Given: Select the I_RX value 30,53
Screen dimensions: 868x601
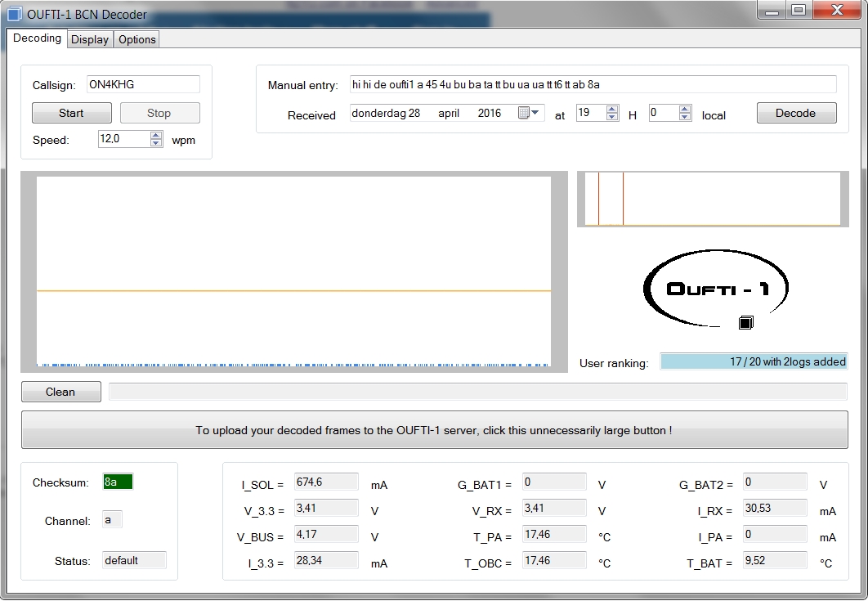Looking at the screenshot, I should (x=775, y=508).
